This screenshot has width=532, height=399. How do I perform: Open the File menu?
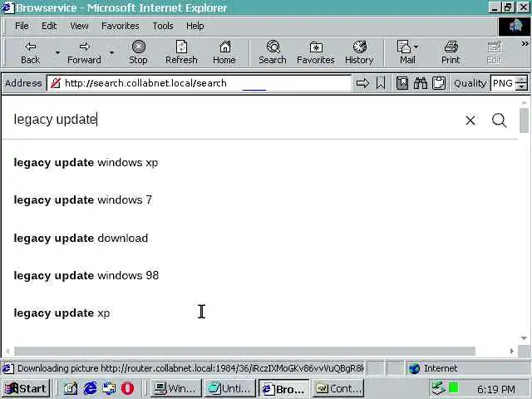pos(22,26)
